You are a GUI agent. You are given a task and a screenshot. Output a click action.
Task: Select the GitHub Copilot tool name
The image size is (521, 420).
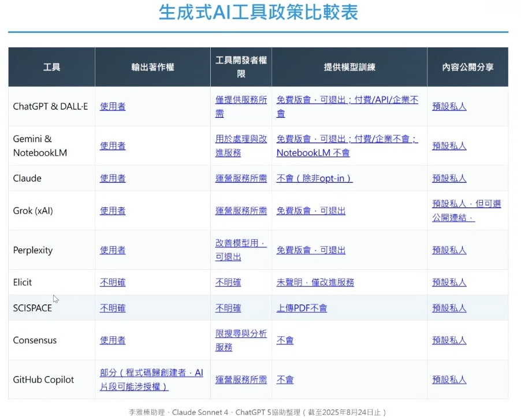click(43, 380)
